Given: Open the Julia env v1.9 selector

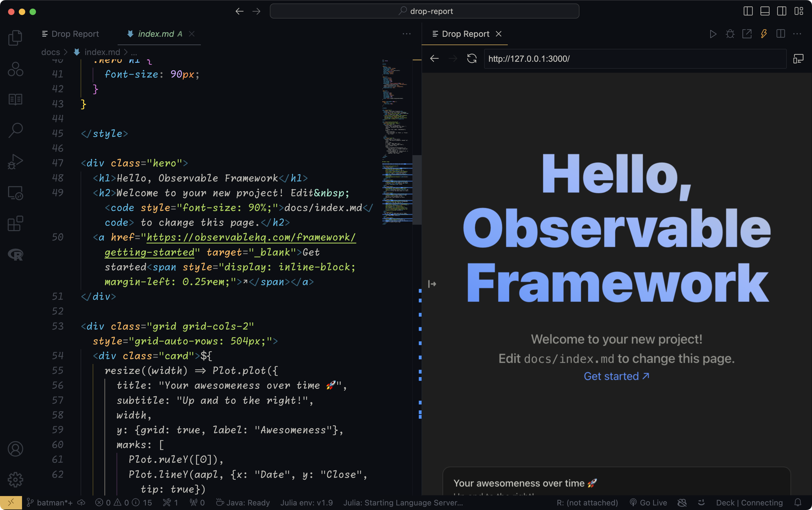Looking at the screenshot, I should coord(306,502).
